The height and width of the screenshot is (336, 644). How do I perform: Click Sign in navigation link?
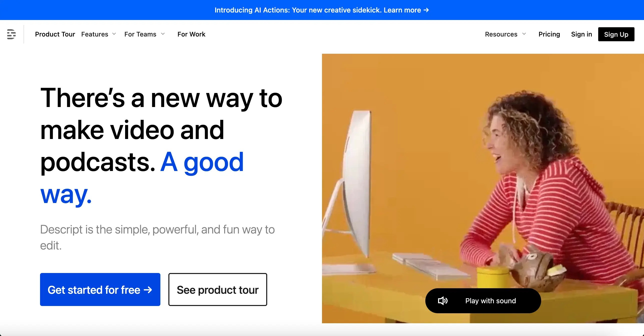coord(581,34)
